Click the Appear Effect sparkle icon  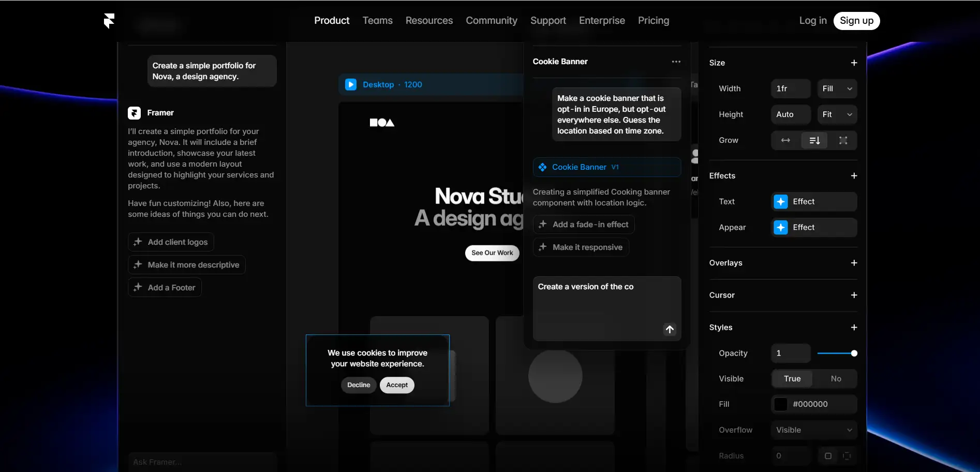point(781,227)
